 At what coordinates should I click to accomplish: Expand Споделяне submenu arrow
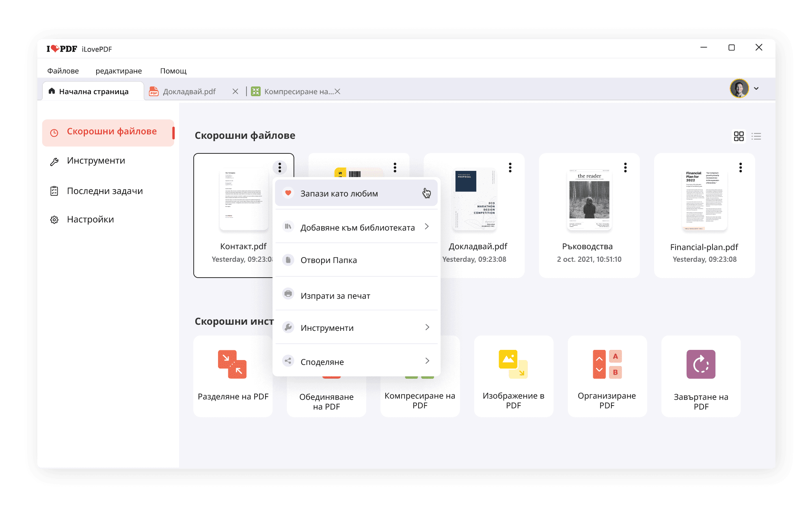coord(427,361)
